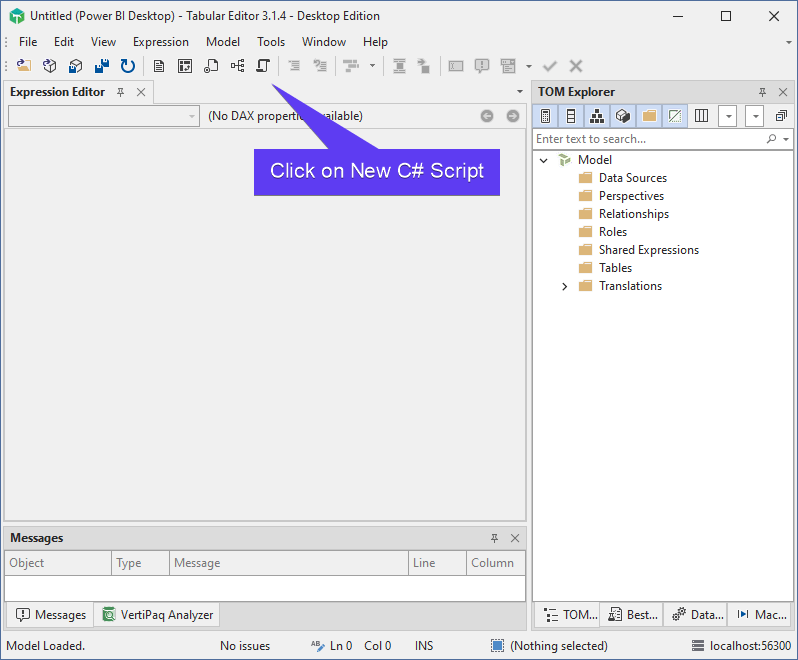Image resolution: width=798 pixels, height=660 pixels.
Task: Click the TOM Explorer search field
Action: coord(648,139)
